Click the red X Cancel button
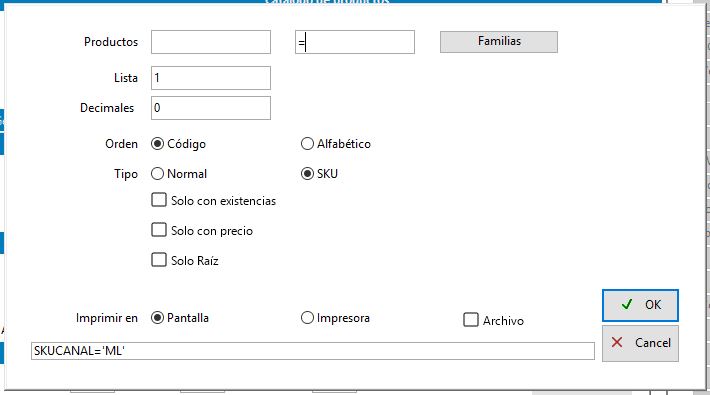The width and height of the screenshot is (710, 395). click(x=640, y=343)
